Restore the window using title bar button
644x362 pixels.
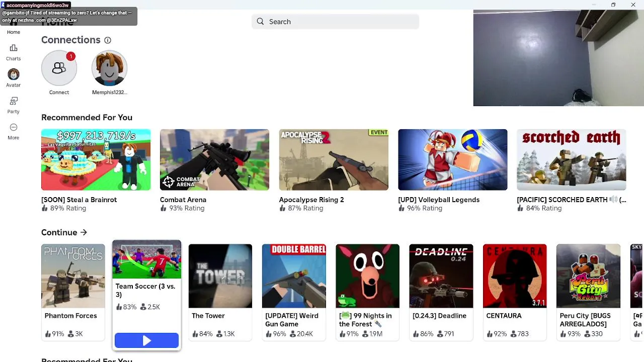[613, 5]
